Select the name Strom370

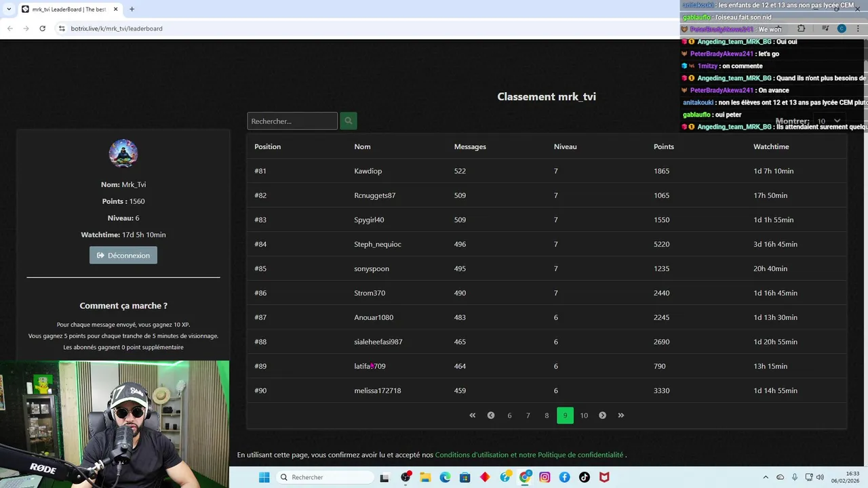tap(370, 293)
